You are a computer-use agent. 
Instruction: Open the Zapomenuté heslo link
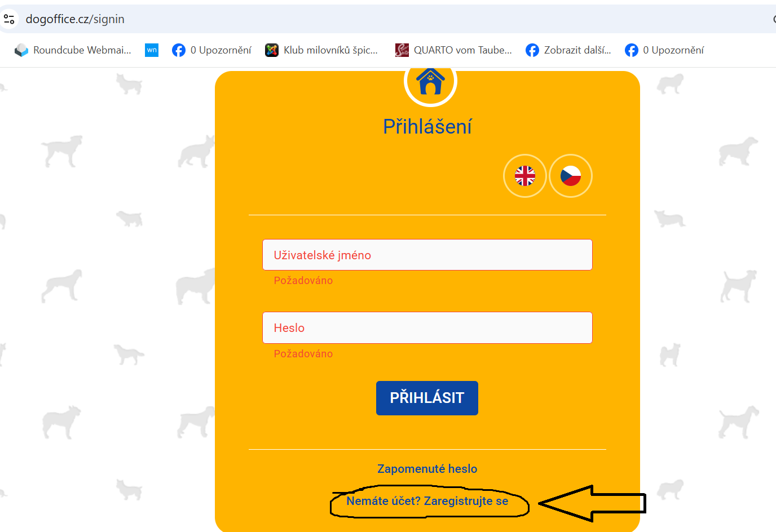[x=427, y=469]
